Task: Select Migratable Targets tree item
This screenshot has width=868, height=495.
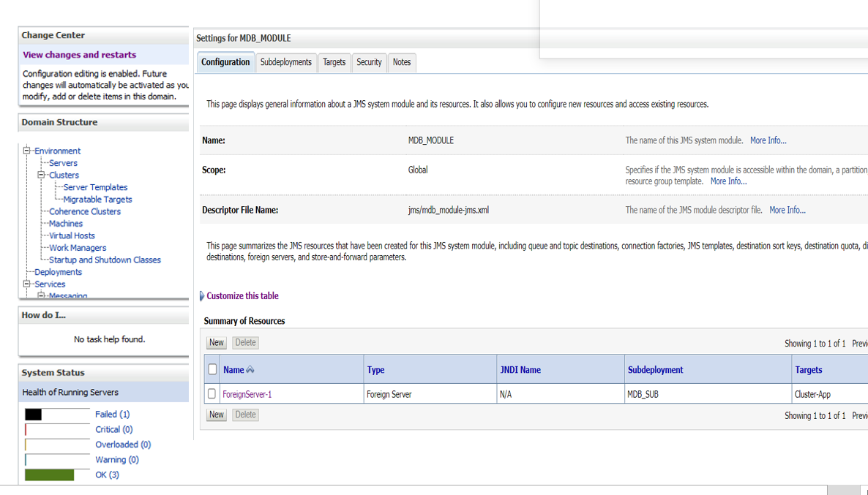Action: pyautogui.click(x=97, y=200)
